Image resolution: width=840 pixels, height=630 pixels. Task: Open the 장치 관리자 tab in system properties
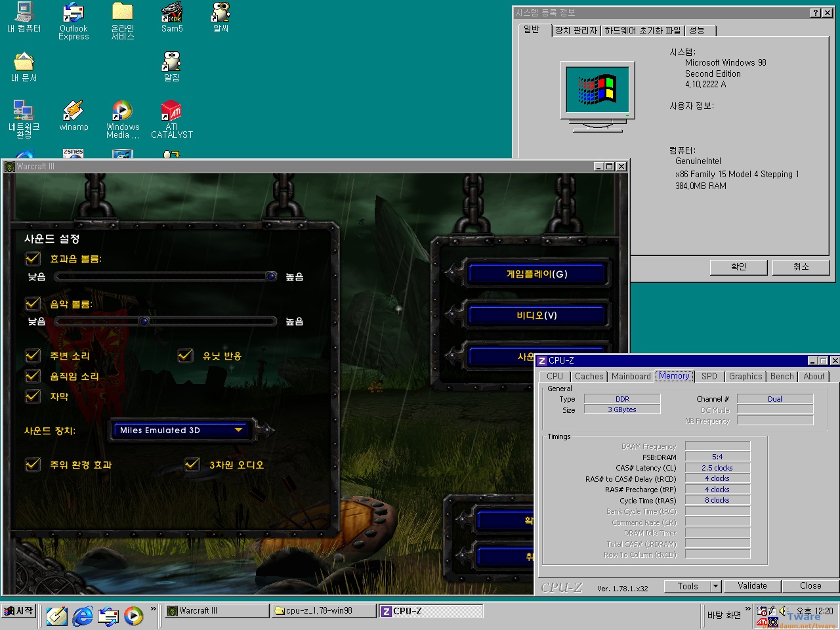[576, 31]
